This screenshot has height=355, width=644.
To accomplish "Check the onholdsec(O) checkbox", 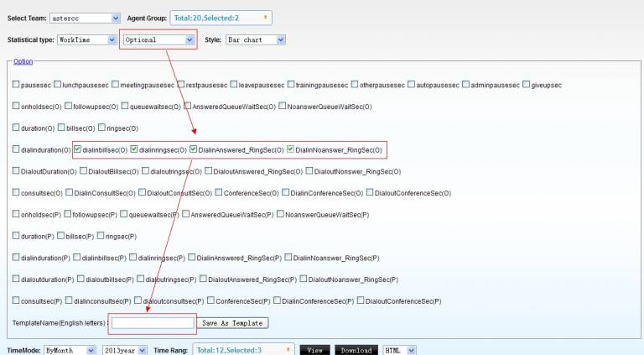I will [16, 106].
